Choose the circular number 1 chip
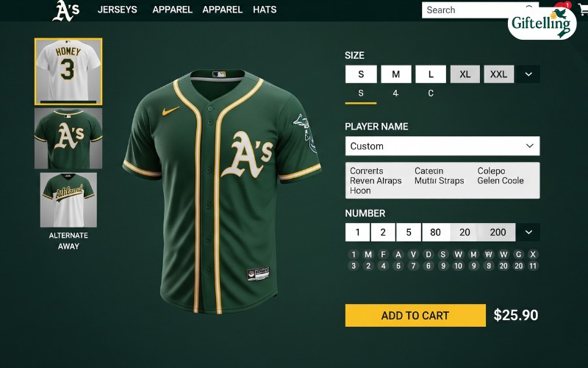Viewport: 588px width, 368px height. point(354,255)
